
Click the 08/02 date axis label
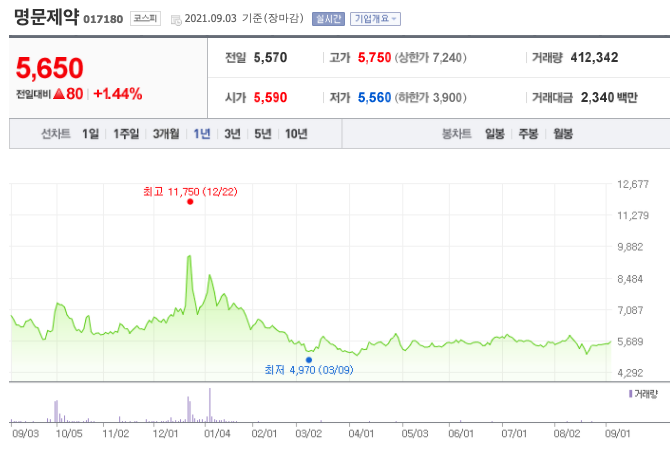pyautogui.click(x=567, y=434)
